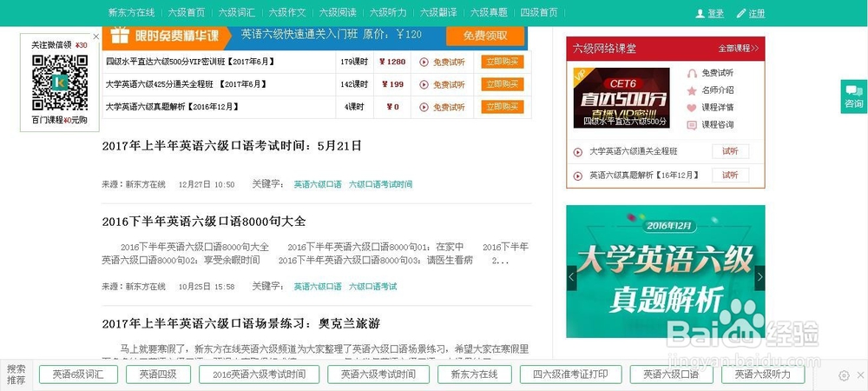This screenshot has width=868, height=391.
Task: Buy the 大学英语六级真题解析 course
Action: 502,107
